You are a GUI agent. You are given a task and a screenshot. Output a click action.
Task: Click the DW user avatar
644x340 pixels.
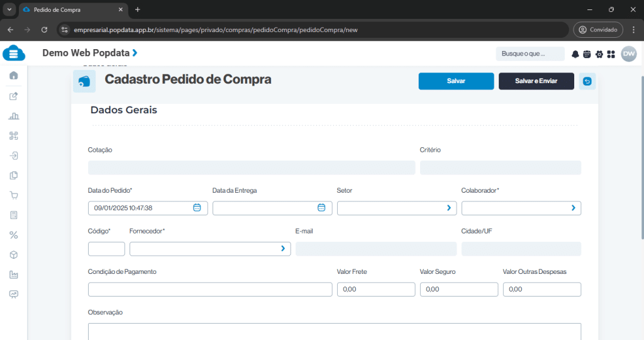pos(629,54)
